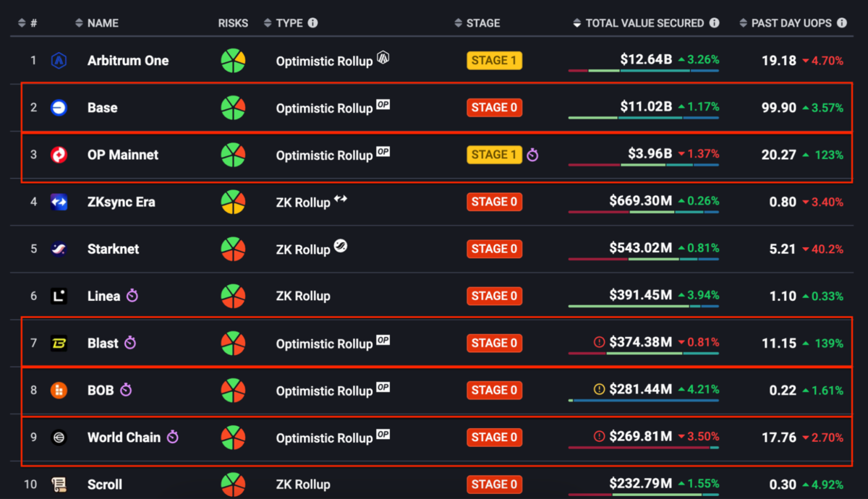Click the purple timer icon next to Blast
The height and width of the screenshot is (499, 868).
(x=130, y=343)
